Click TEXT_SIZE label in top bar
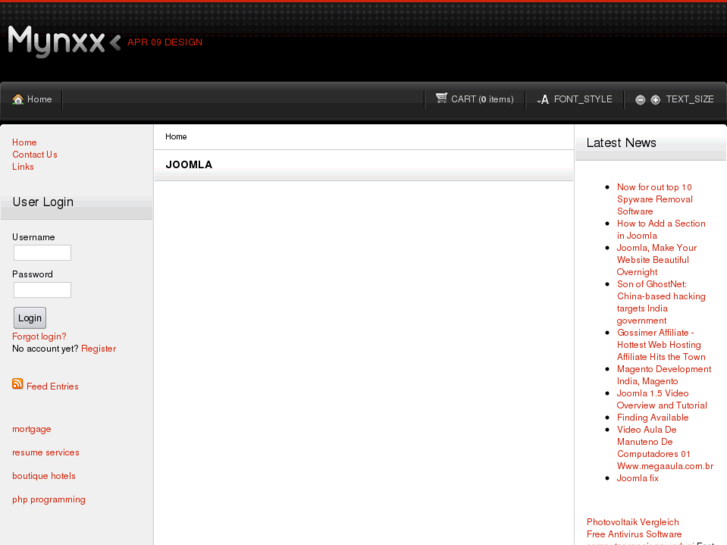The image size is (727, 545). coord(689,99)
